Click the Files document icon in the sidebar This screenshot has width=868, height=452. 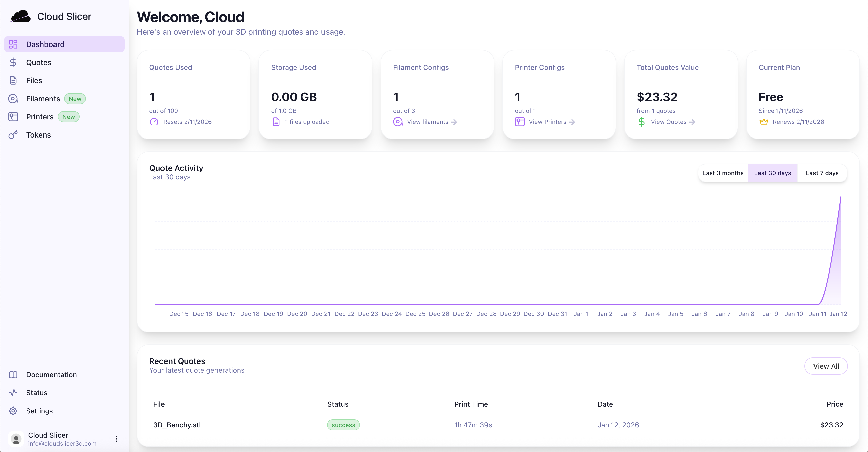13,81
